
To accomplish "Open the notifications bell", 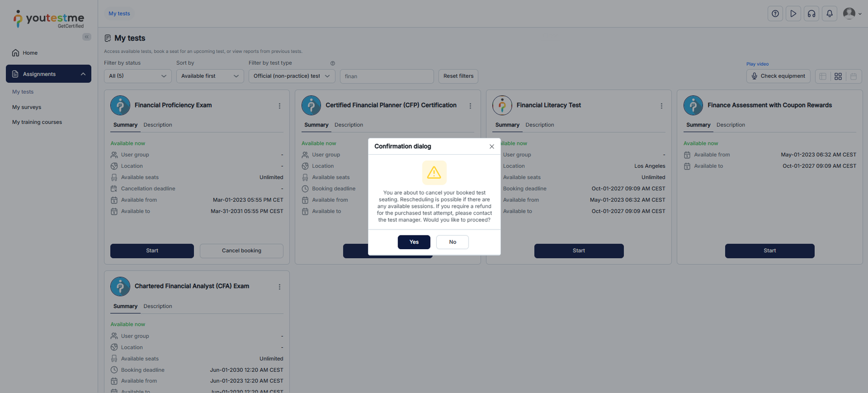I will pos(829,14).
